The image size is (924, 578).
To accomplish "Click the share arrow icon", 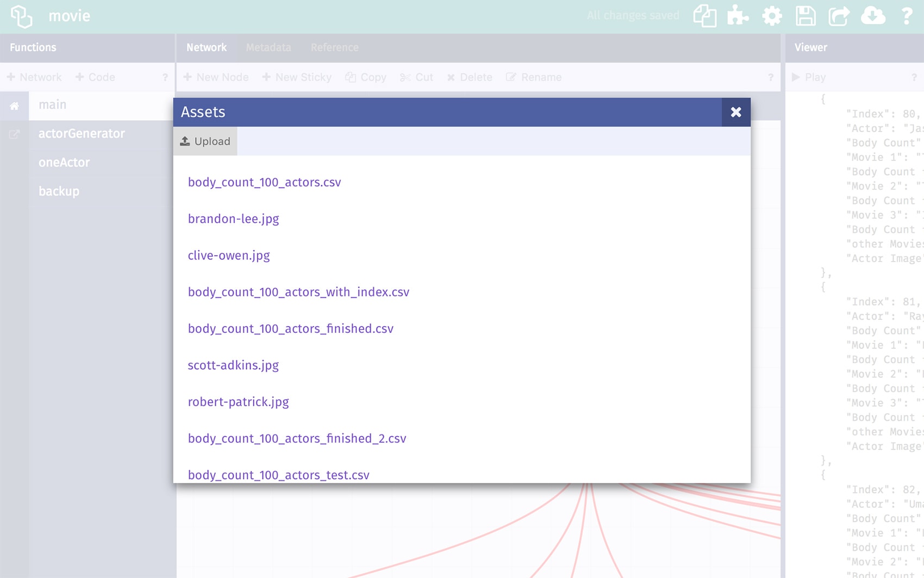I will pyautogui.click(x=839, y=16).
